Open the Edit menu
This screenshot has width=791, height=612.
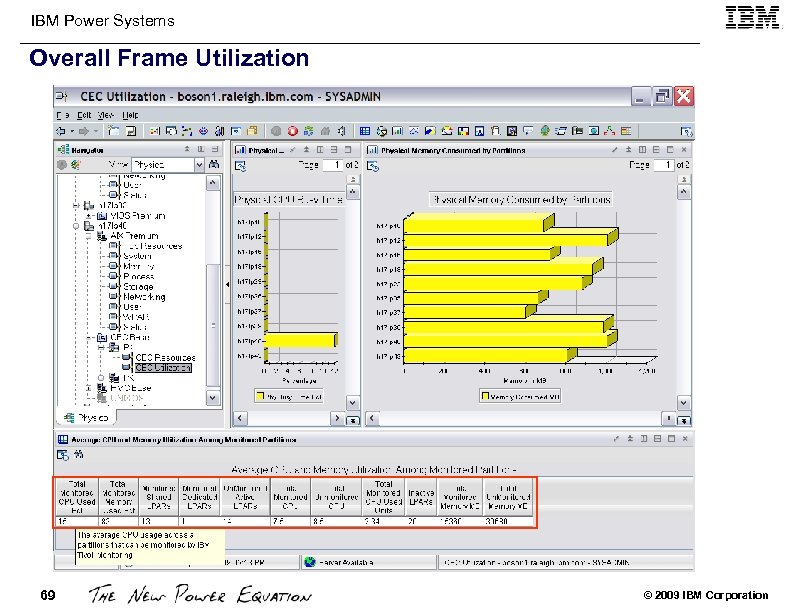pyautogui.click(x=84, y=115)
